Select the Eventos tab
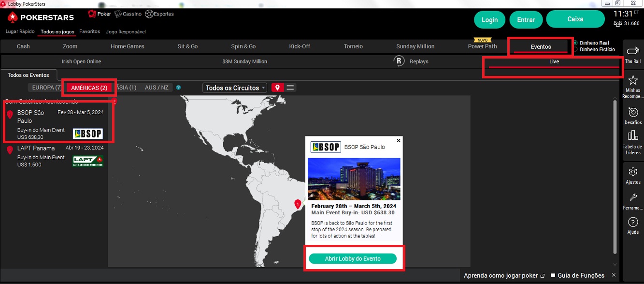Image resolution: width=644 pixels, height=284 pixels. tap(541, 46)
